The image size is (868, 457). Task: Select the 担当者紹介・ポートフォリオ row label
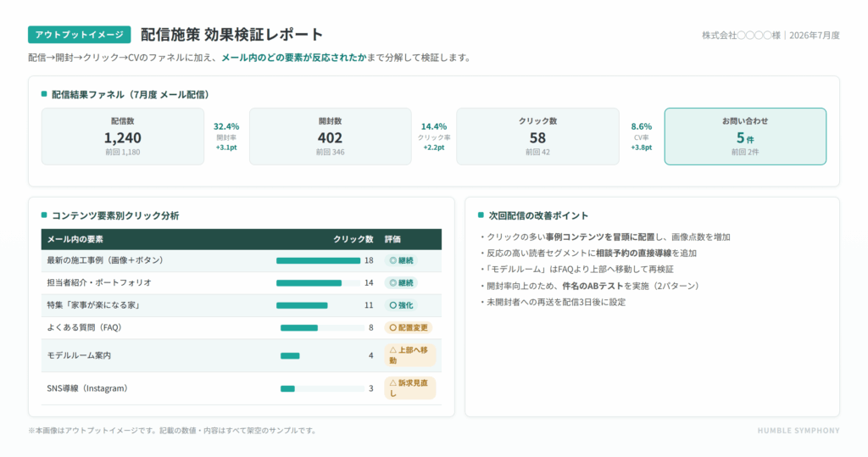tap(99, 282)
